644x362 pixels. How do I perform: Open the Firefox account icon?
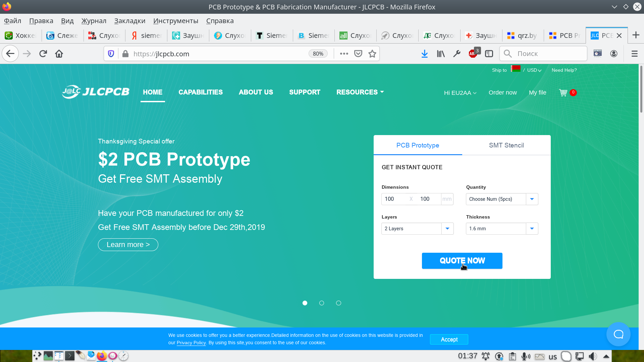click(x=614, y=54)
